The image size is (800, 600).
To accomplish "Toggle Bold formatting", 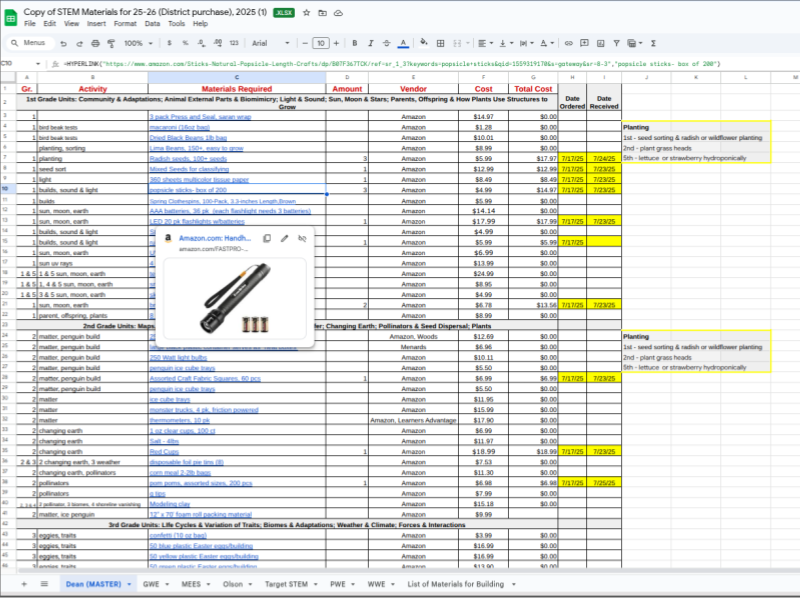I will [x=355, y=43].
